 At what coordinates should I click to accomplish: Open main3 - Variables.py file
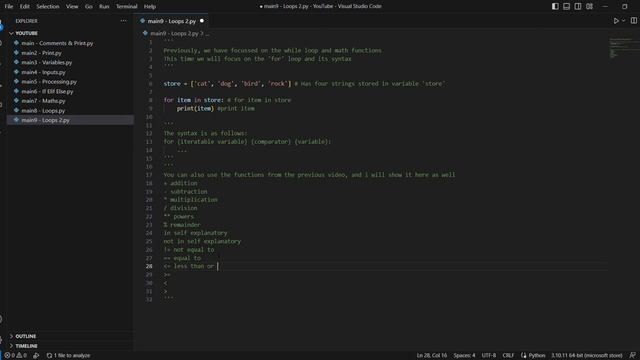pyautogui.click(x=47, y=62)
